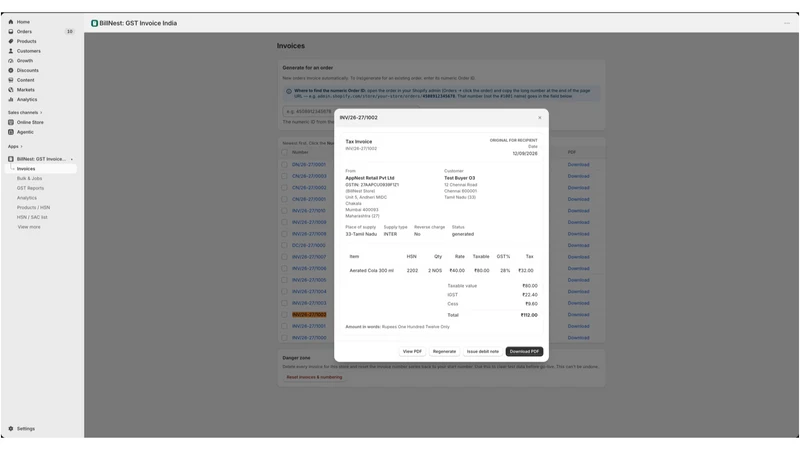Open invoice INV/26-27/1001 link
Screen dimensions: 800x450
tap(309, 327)
